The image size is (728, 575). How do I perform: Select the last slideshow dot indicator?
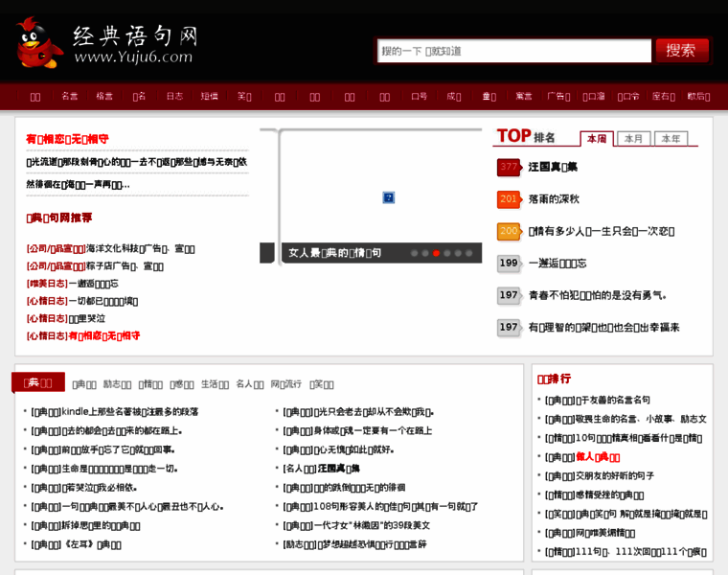click(x=470, y=253)
